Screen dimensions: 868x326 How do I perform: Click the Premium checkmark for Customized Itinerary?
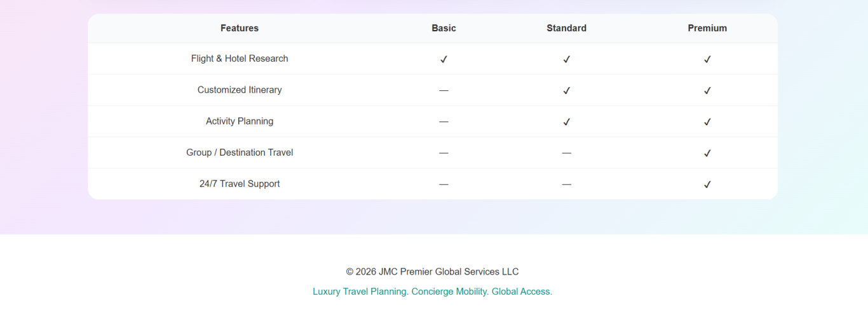point(707,90)
